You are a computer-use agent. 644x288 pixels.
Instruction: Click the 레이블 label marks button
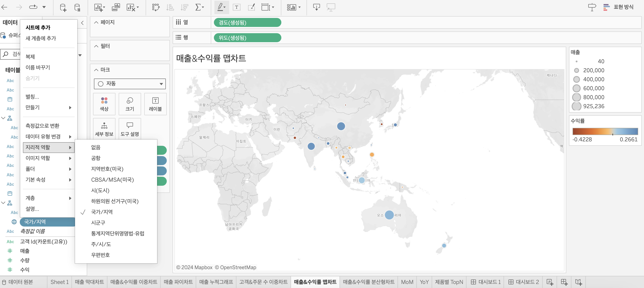155,104
